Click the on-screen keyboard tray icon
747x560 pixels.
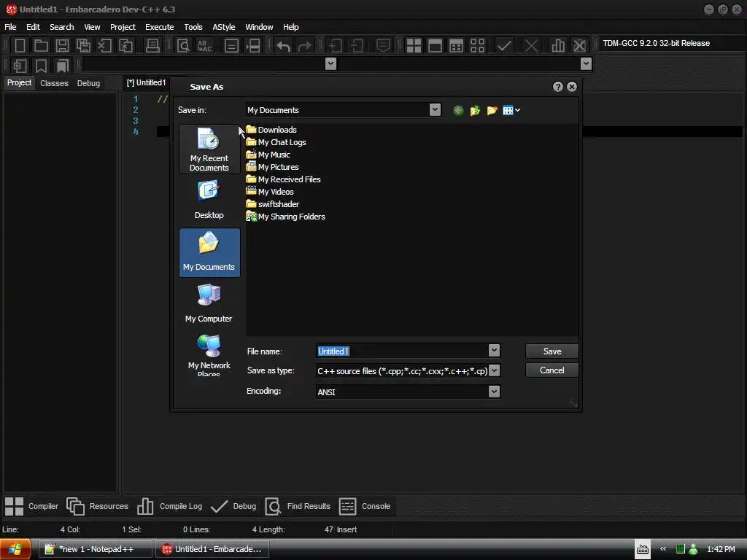point(643,549)
